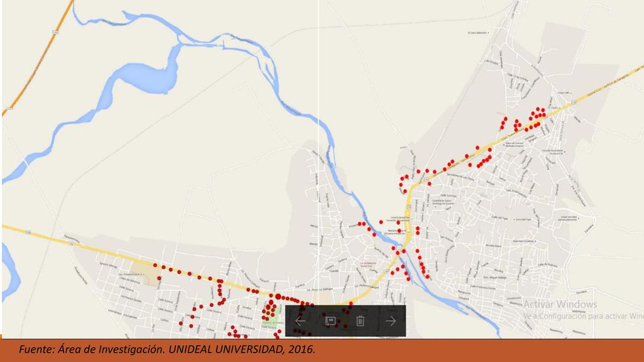Click the Activar Windows watermark text

coord(560,305)
